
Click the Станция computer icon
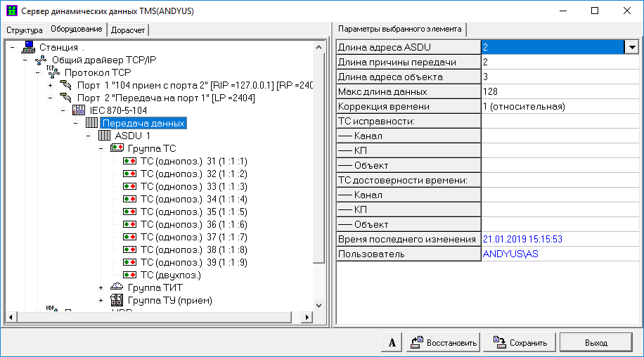pyautogui.click(x=29, y=47)
